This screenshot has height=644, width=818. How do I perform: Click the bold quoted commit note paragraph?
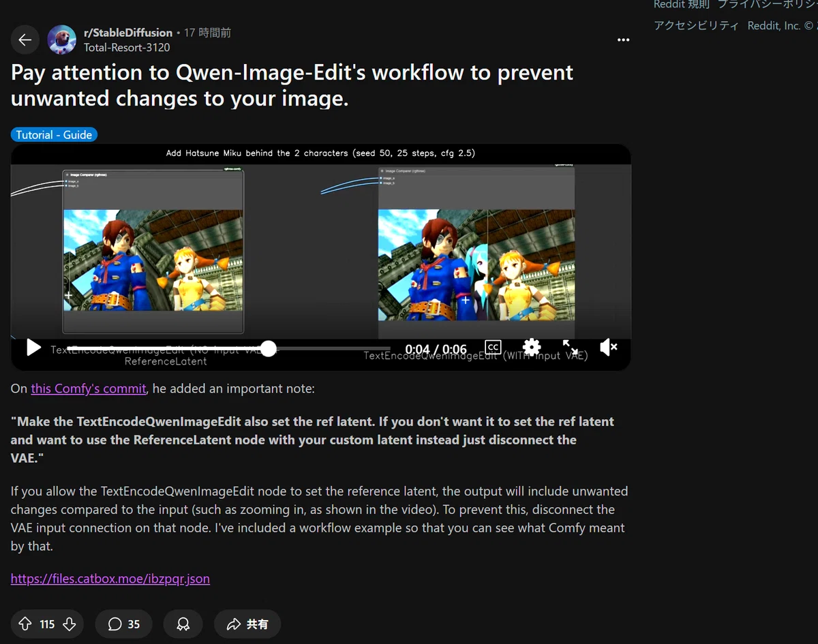click(x=312, y=440)
